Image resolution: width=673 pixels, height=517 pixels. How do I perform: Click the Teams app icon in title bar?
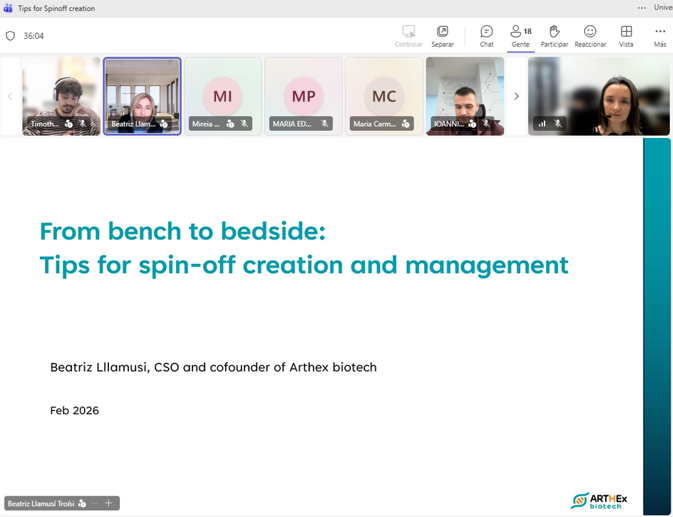[8, 8]
